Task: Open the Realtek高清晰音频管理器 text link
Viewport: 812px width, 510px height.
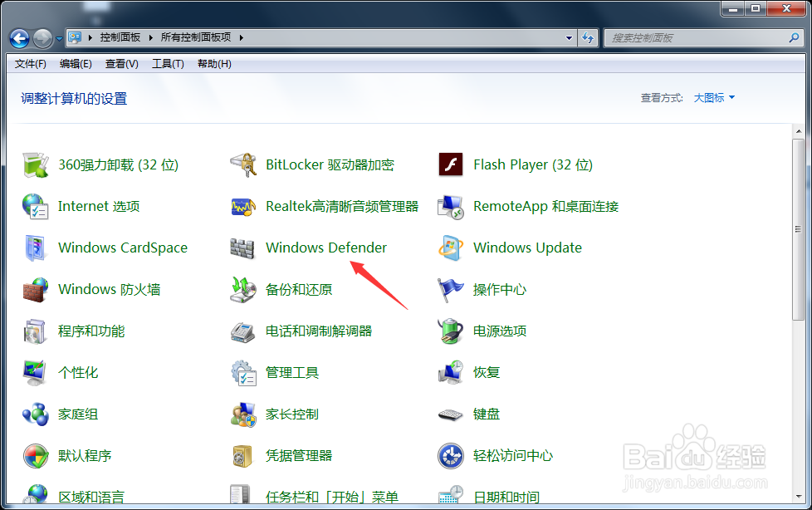Action: (x=342, y=206)
